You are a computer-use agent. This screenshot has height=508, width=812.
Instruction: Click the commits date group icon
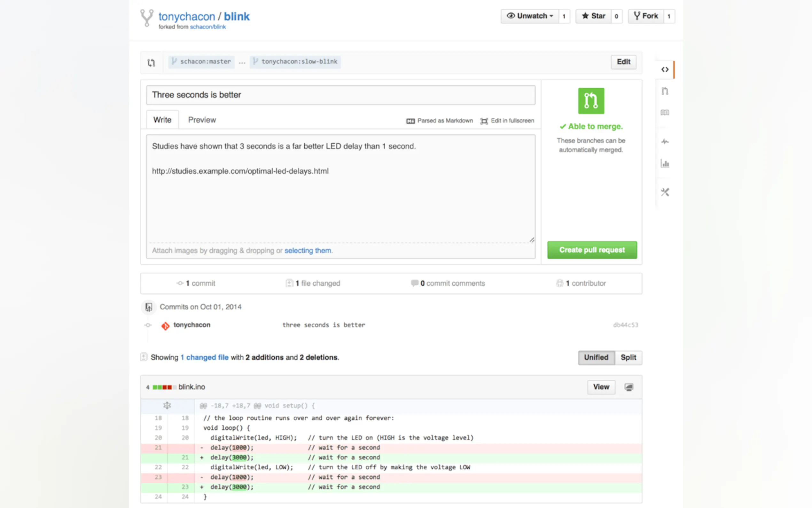(148, 307)
